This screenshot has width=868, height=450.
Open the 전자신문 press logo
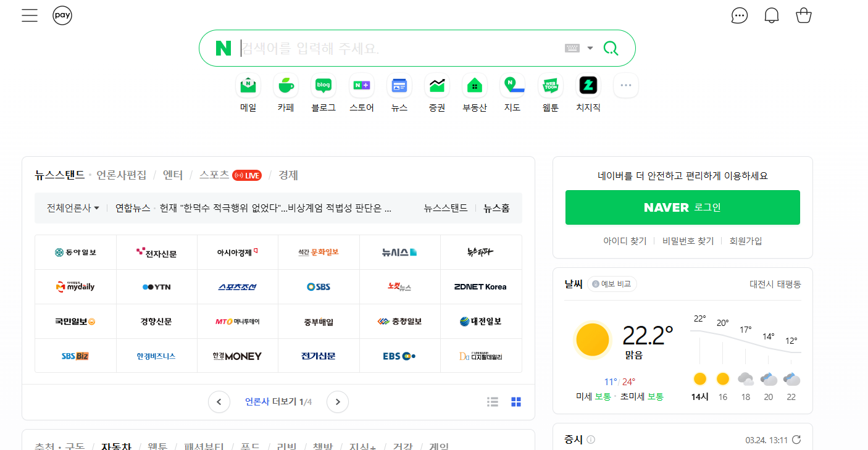coord(157,252)
